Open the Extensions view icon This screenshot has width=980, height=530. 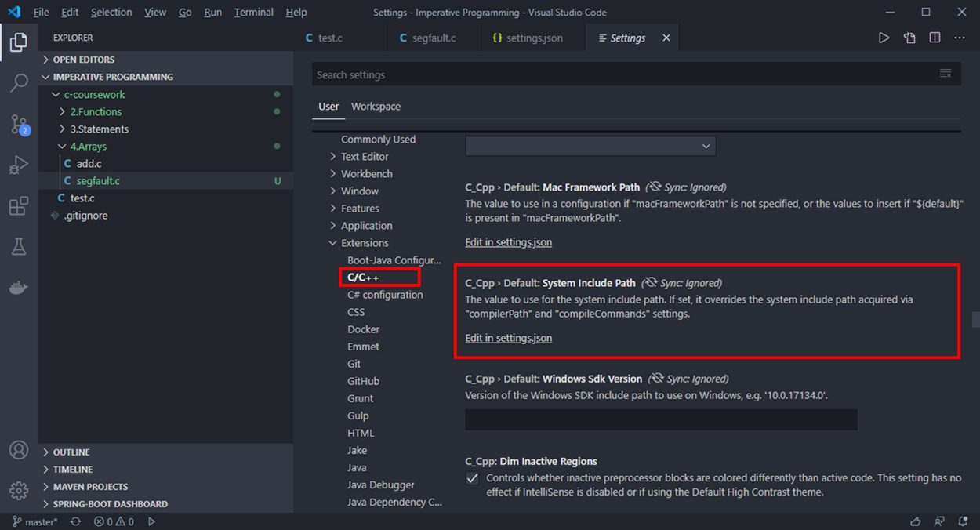(19, 206)
